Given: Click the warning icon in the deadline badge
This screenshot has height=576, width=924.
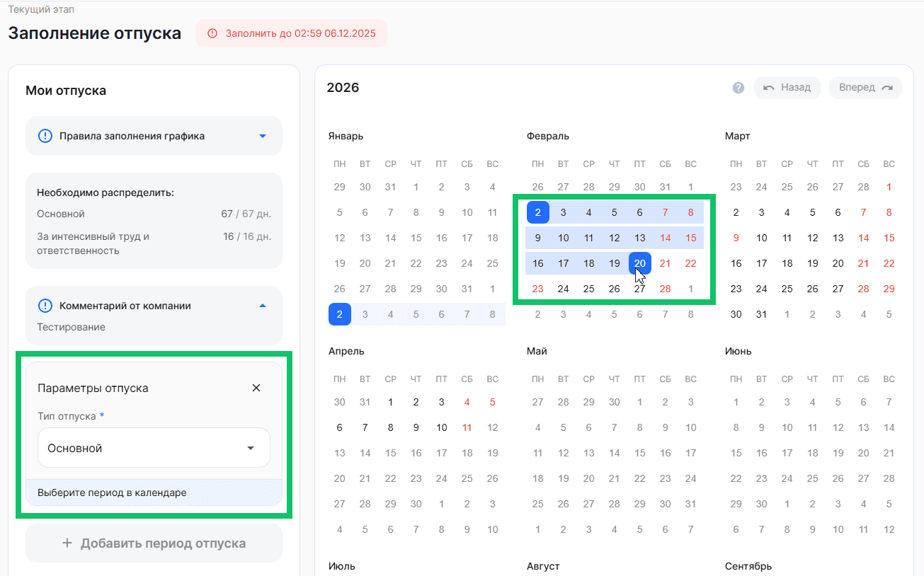Looking at the screenshot, I should [x=212, y=33].
